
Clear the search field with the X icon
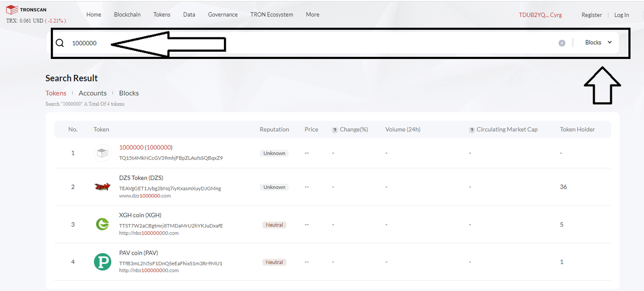tap(562, 43)
